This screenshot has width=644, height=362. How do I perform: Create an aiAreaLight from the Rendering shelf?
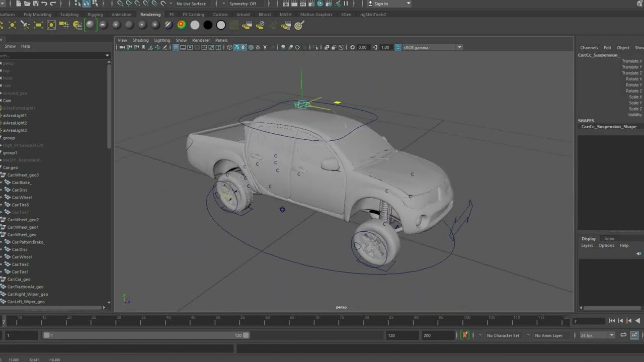(38, 25)
